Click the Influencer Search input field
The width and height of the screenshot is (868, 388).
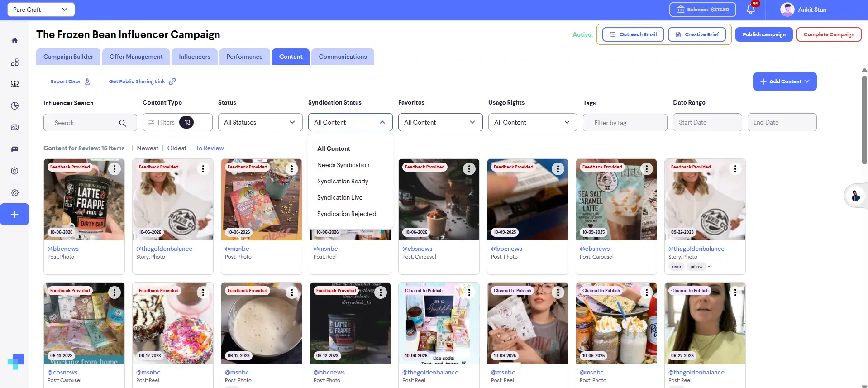[90, 123]
